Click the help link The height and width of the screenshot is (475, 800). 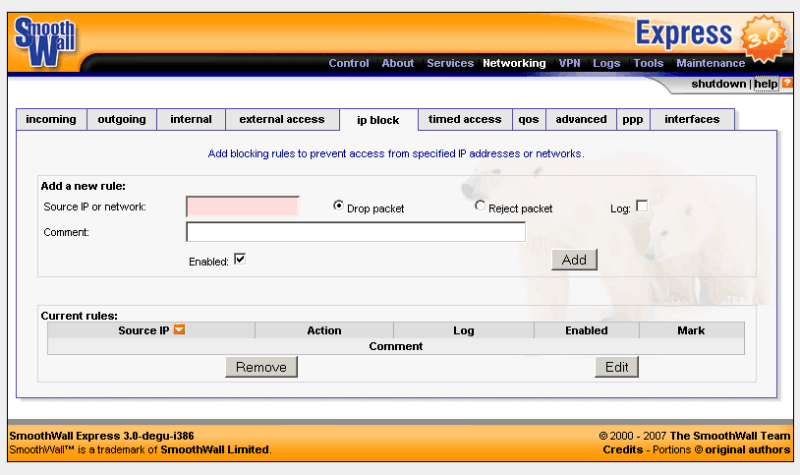point(766,84)
